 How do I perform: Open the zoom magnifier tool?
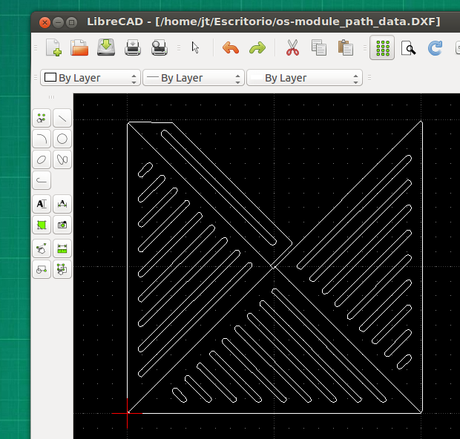point(408,48)
